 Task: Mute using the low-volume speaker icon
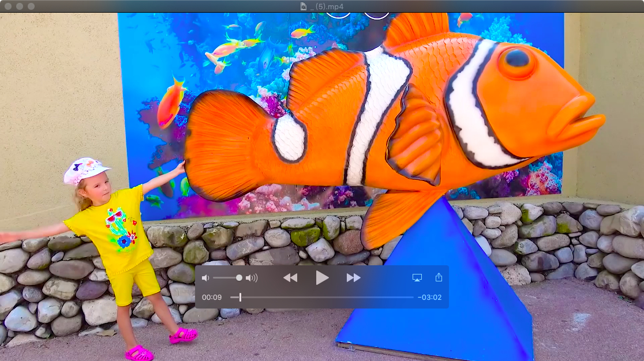(x=205, y=278)
